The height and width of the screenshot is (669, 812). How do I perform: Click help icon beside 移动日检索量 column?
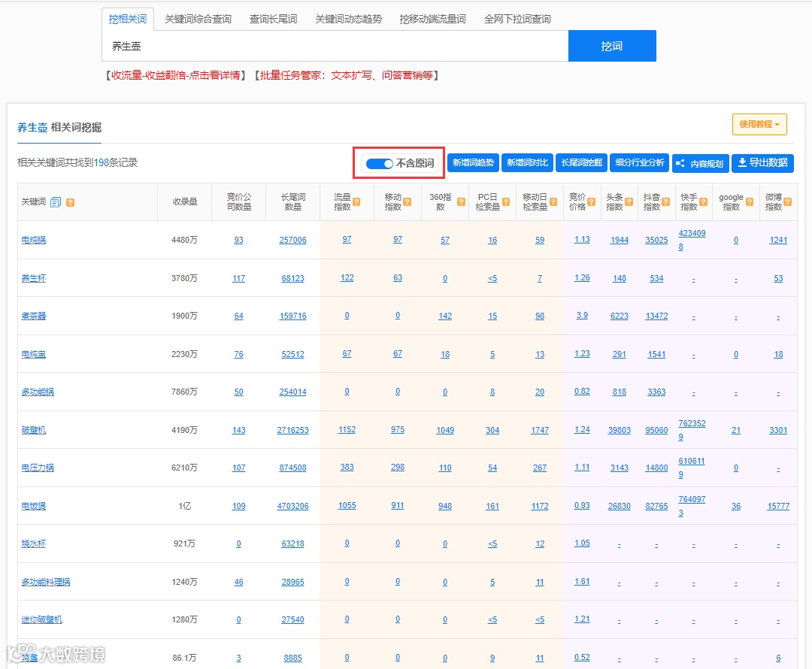[x=553, y=202]
